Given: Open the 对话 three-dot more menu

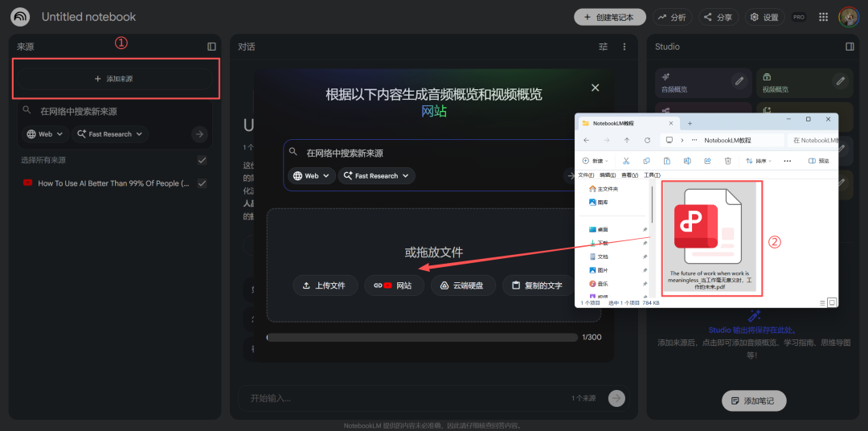Looking at the screenshot, I should [x=624, y=47].
